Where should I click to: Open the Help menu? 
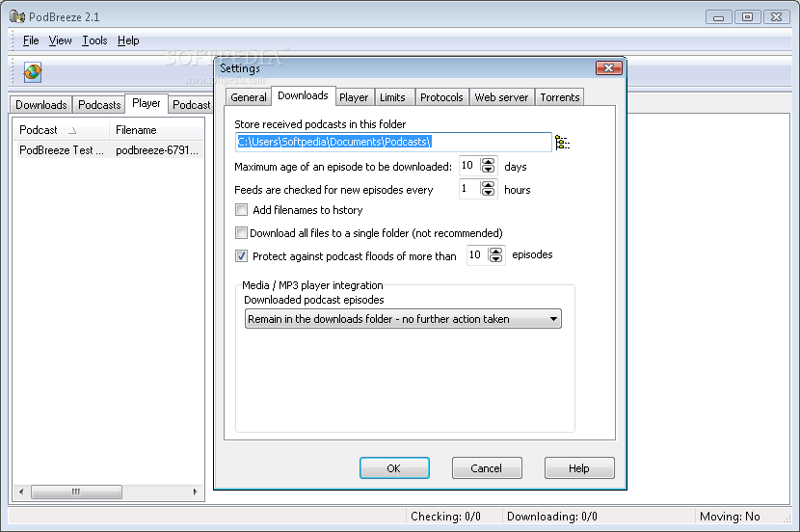pyautogui.click(x=128, y=40)
